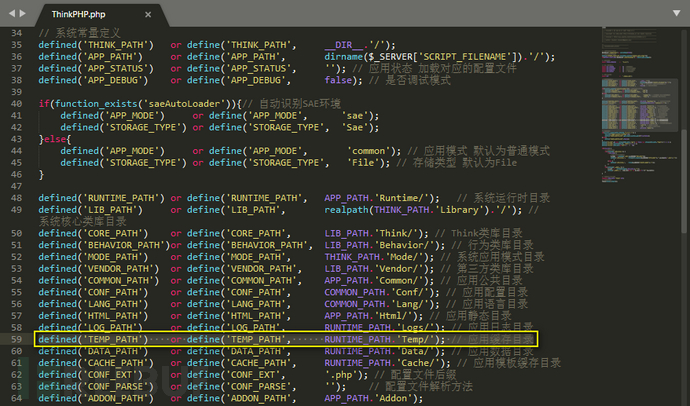Click line number 35 in gutter
The image size is (690, 406).
[16, 45]
